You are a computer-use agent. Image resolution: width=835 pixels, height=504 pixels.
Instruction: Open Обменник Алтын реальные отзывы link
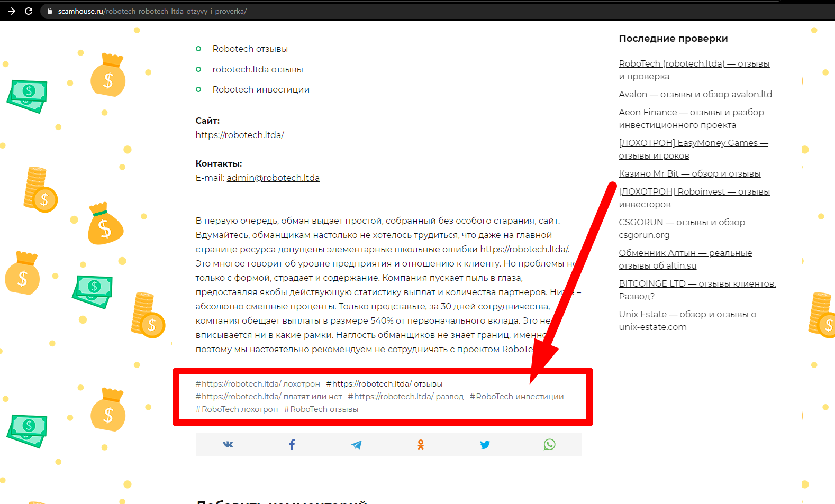(685, 259)
